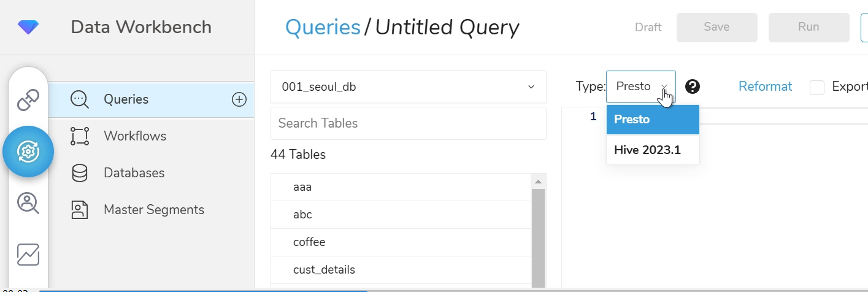Collapse the Type Presto dropdown
Screen dimensions: 868x292
tap(640, 86)
